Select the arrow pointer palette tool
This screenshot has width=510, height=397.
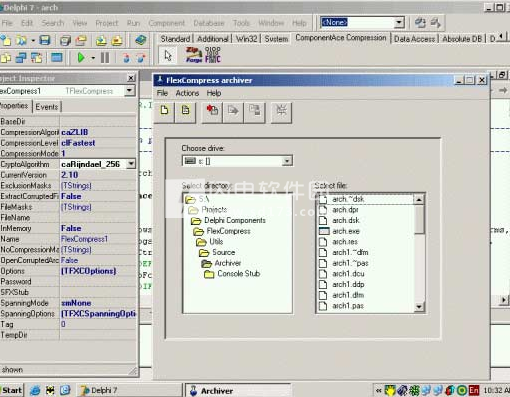pyautogui.click(x=168, y=55)
